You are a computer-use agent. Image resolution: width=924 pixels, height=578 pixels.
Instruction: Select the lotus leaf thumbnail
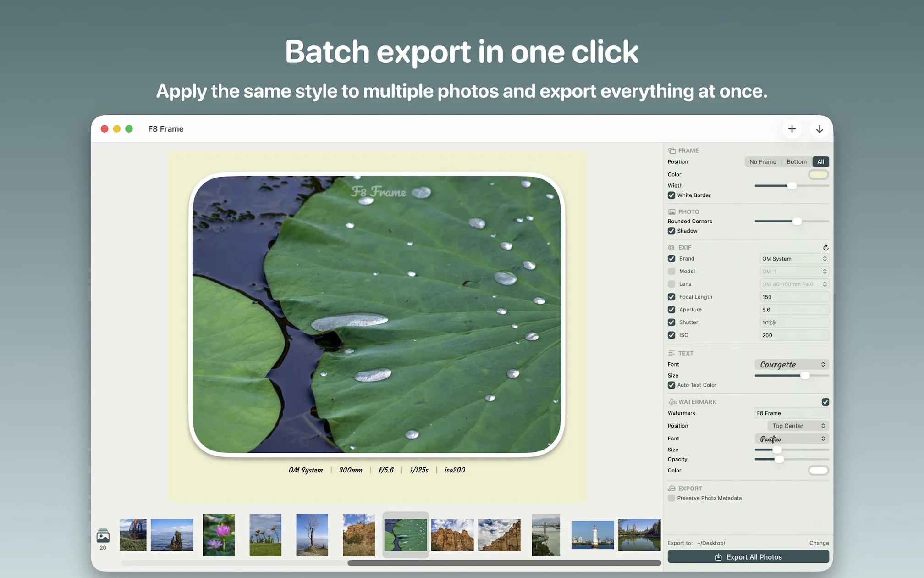406,535
